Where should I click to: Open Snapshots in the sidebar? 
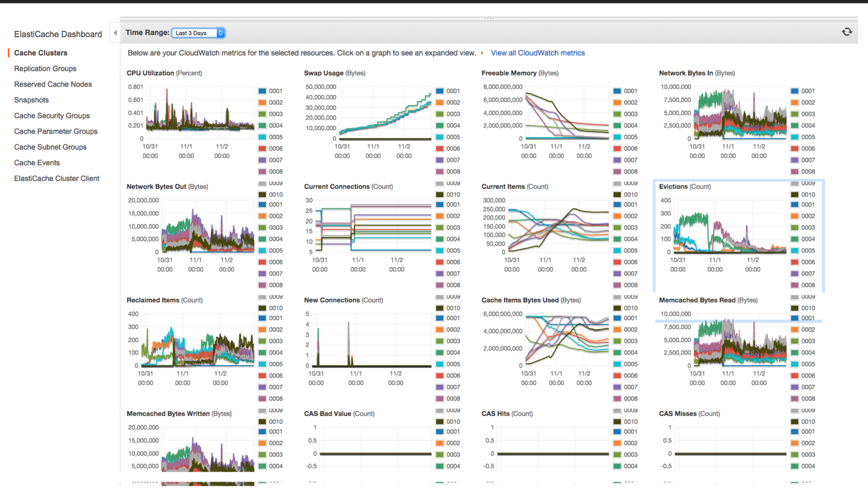pyautogui.click(x=31, y=100)
